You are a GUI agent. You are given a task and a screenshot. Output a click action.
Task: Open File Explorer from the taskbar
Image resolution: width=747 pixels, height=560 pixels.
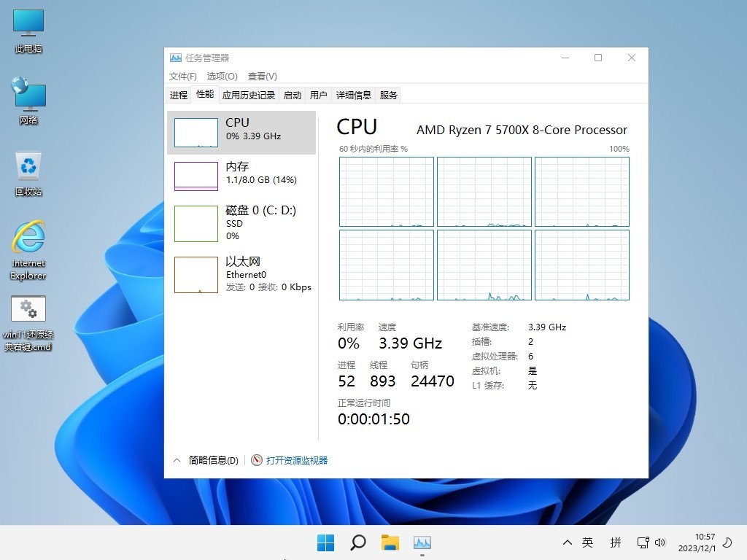click(x=390, y=542)
